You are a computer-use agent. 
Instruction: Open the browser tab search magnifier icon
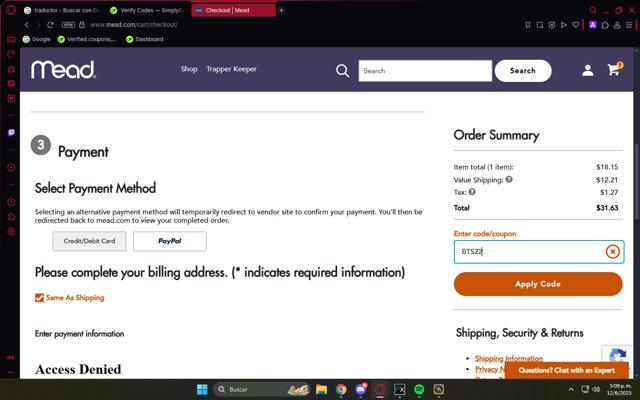point(593,10)
